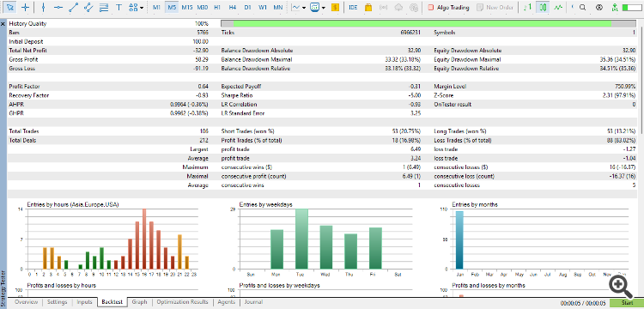Open the Settings tab

(57, 302)
